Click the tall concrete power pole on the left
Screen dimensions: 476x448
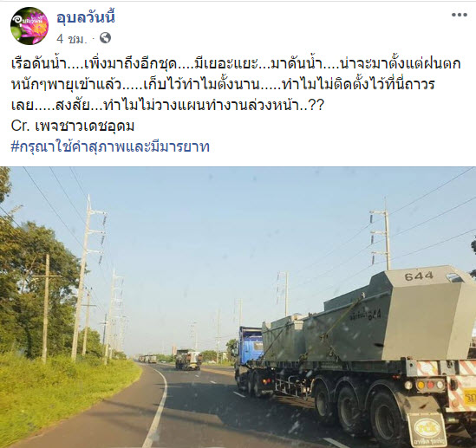[82, 277]
